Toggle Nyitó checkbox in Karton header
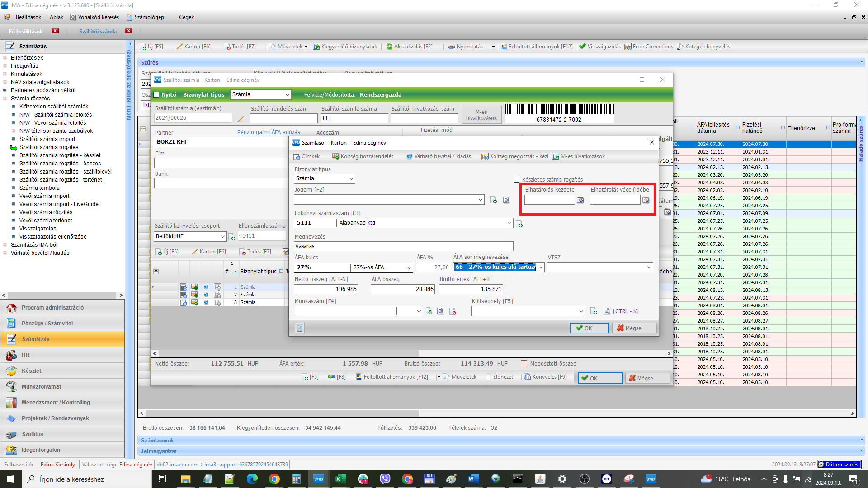 pos(157,95)
